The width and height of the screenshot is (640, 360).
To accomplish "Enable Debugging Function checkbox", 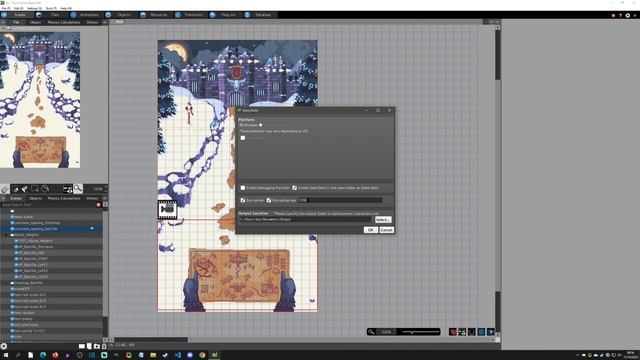I will (243, 188).
